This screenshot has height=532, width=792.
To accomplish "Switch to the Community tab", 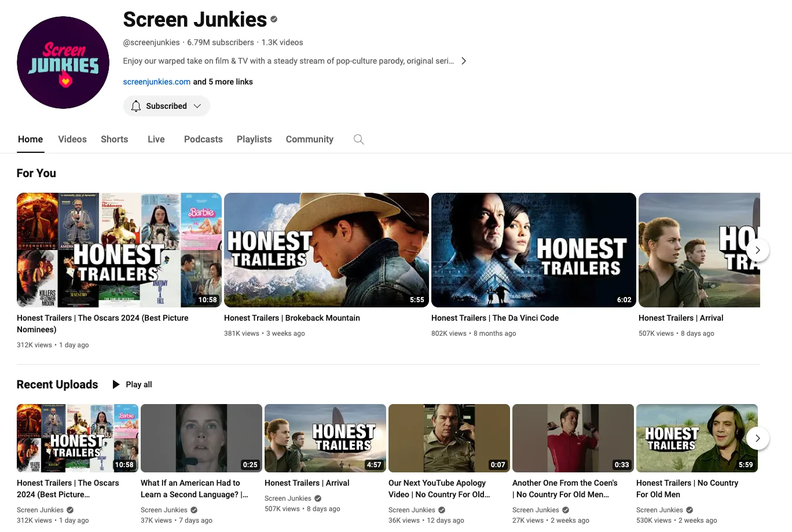I will [x=310, y=140].
